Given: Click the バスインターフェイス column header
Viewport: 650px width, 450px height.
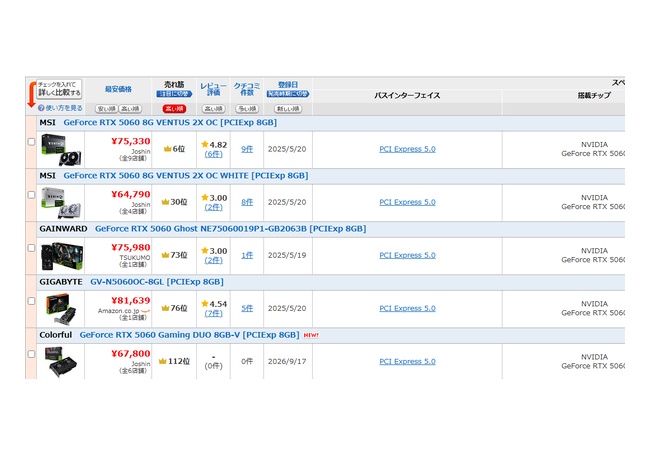Looking at the screenshot, I should click(407, 95).
